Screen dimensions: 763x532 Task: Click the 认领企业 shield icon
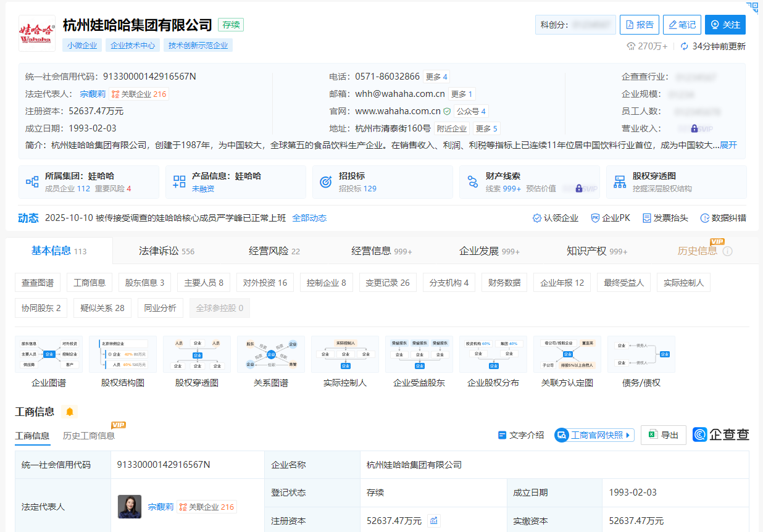[537, 218]
